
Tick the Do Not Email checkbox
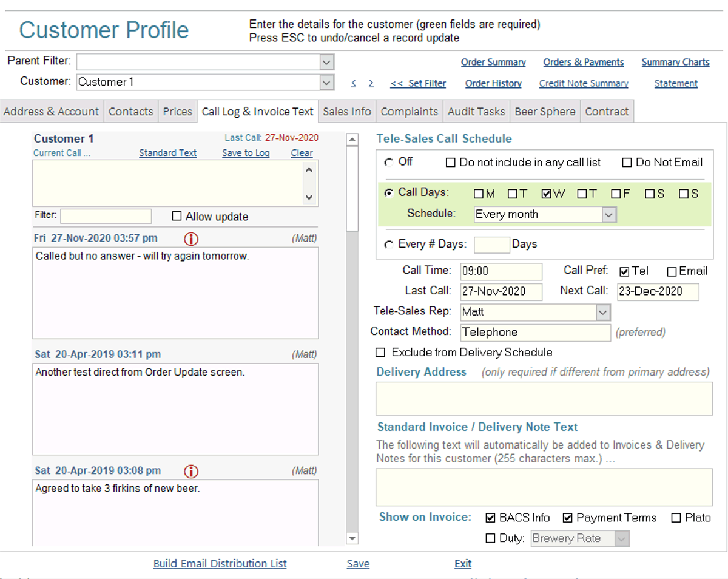627,163
